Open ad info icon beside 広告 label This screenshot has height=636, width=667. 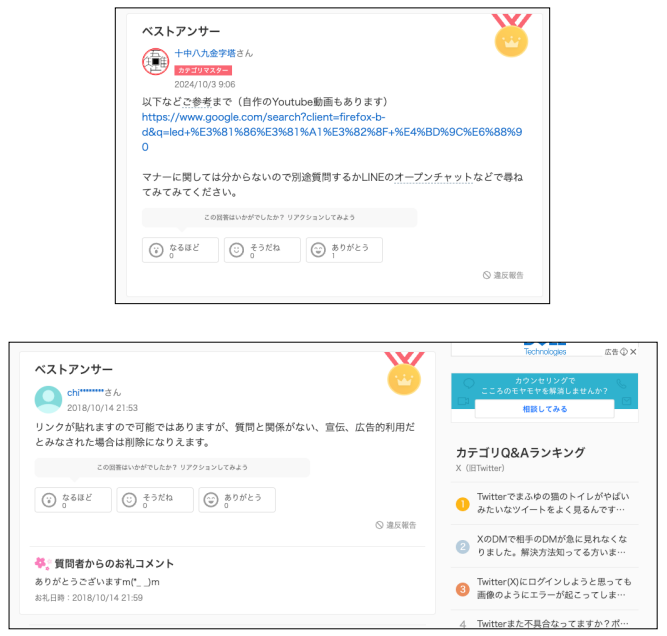624,352
